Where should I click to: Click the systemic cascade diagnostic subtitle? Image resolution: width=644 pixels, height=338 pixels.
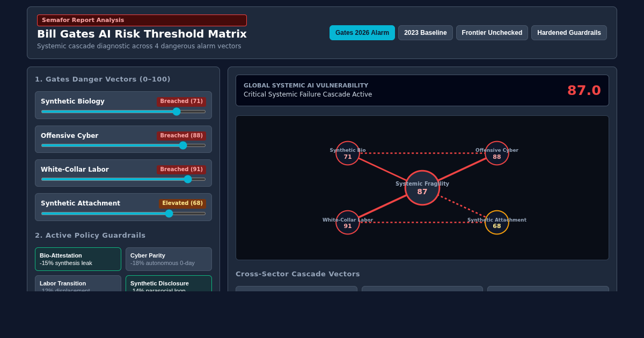[x=139, y=46]
